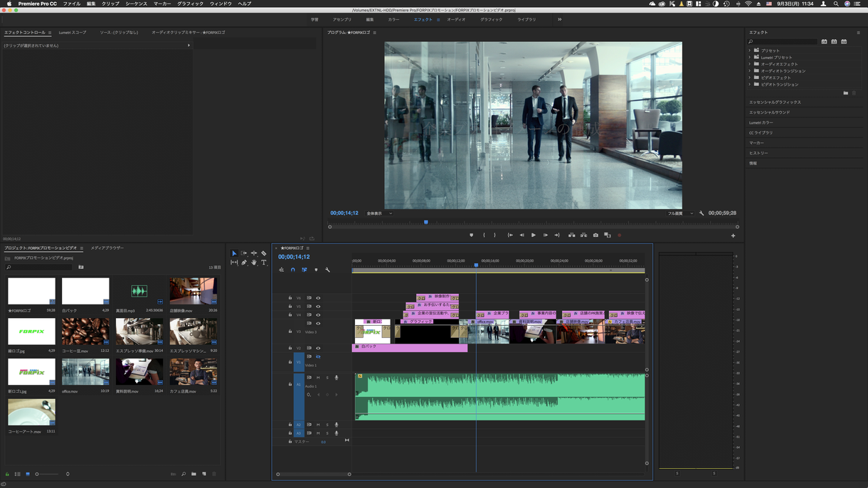Activate the Slip tool
Viewport: 868px width, 488px height.
(234, 262)
